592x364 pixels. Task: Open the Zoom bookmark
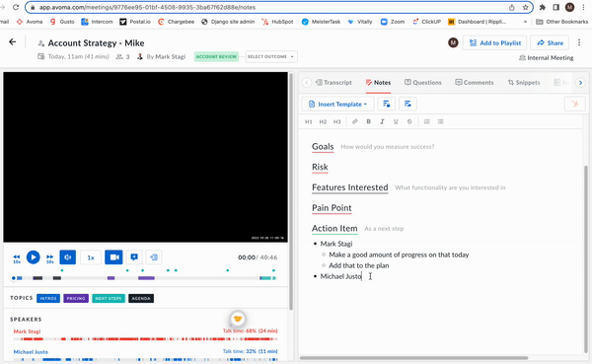tap(393, 22)
